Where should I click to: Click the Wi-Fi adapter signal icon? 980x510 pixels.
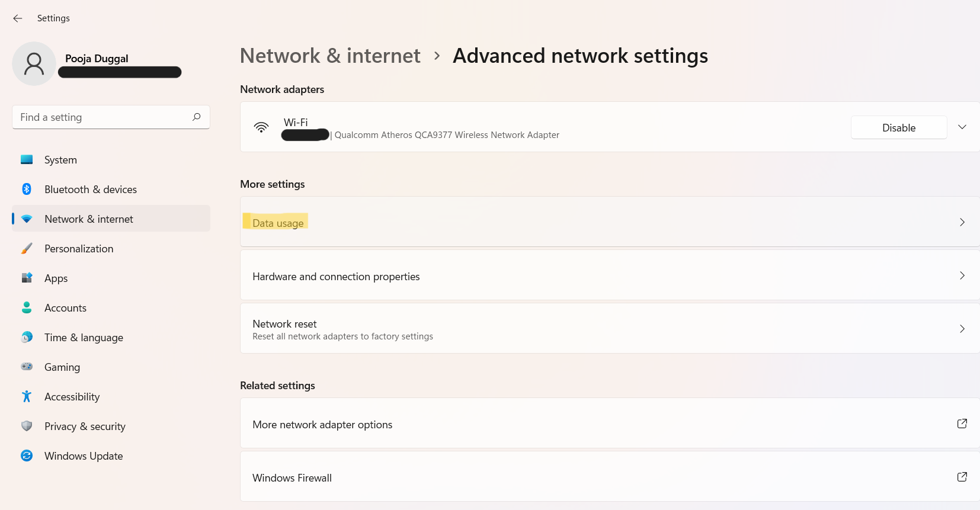(261, 127)
